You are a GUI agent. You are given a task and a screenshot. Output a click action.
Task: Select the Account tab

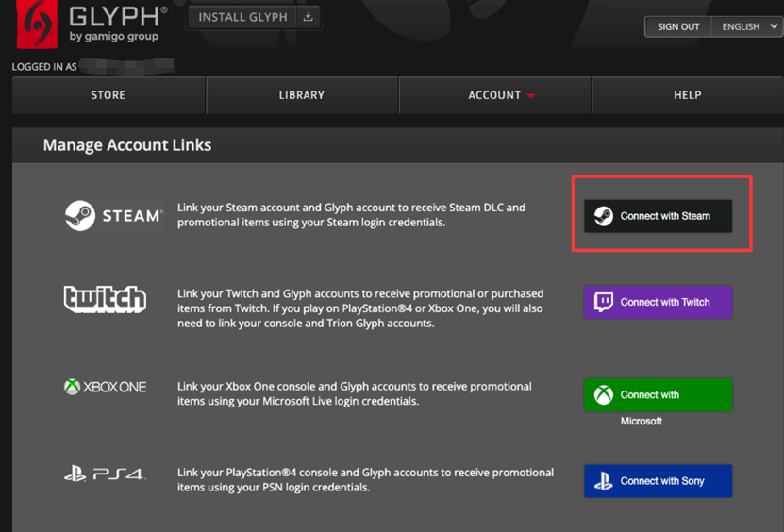(x=495, y=95)
